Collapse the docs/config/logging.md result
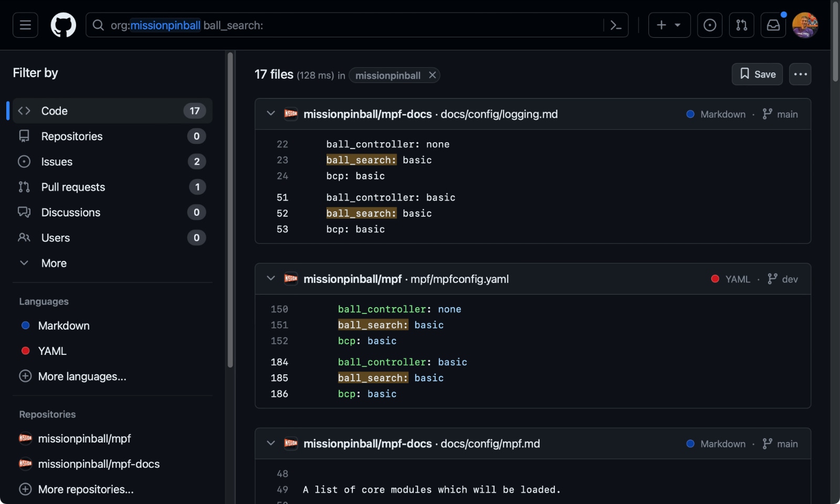 pos(271,113)
